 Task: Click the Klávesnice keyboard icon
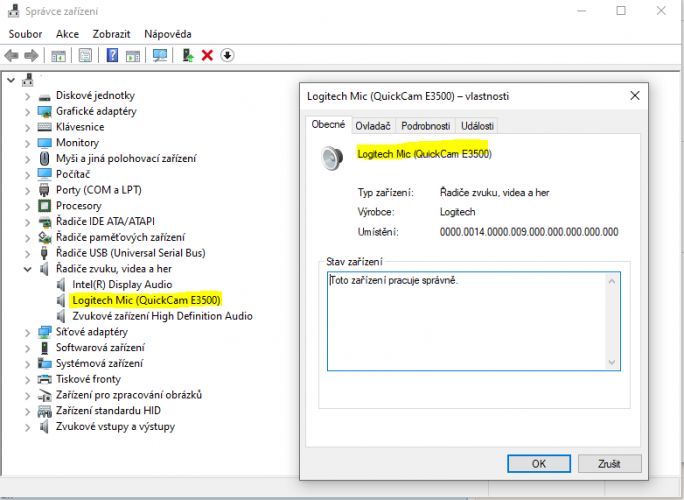pyautogui.click(x=44, y=127)
